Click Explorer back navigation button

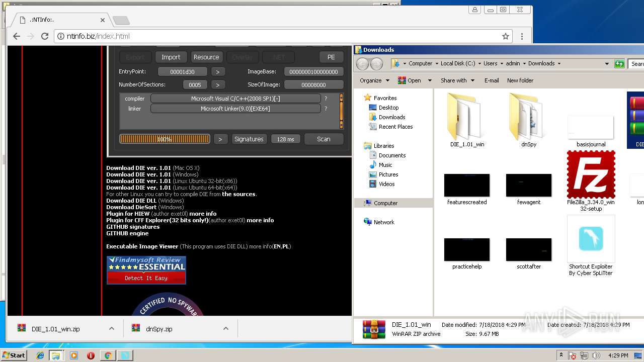[x=362, y=64]
